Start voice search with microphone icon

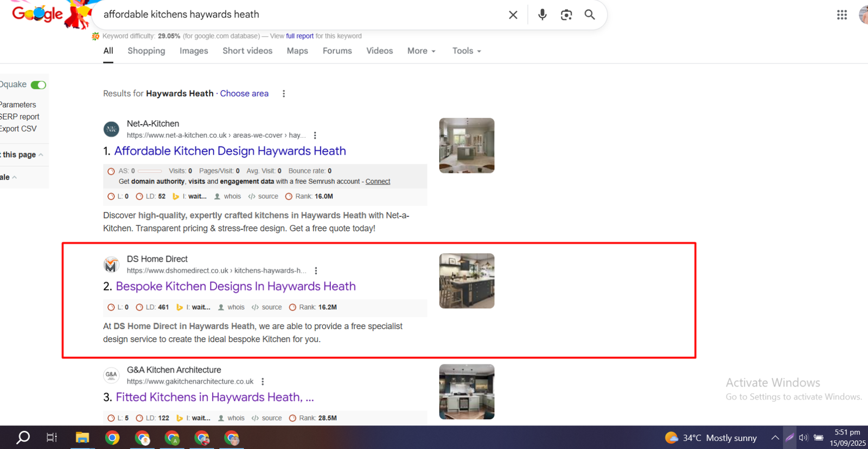click(x=542, y=15)
